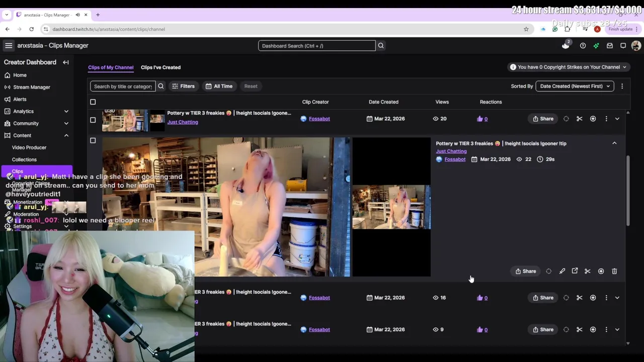Switch to Clips I've Created tab
The height and width of the screenshot is (362, 644).
[x=160, y=67]
